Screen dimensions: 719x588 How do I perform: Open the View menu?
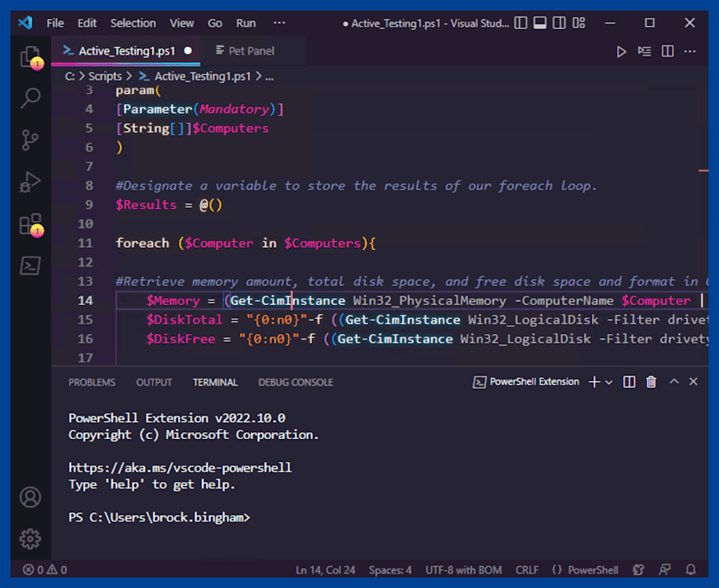pyautogui.click(x=182, y=23)
